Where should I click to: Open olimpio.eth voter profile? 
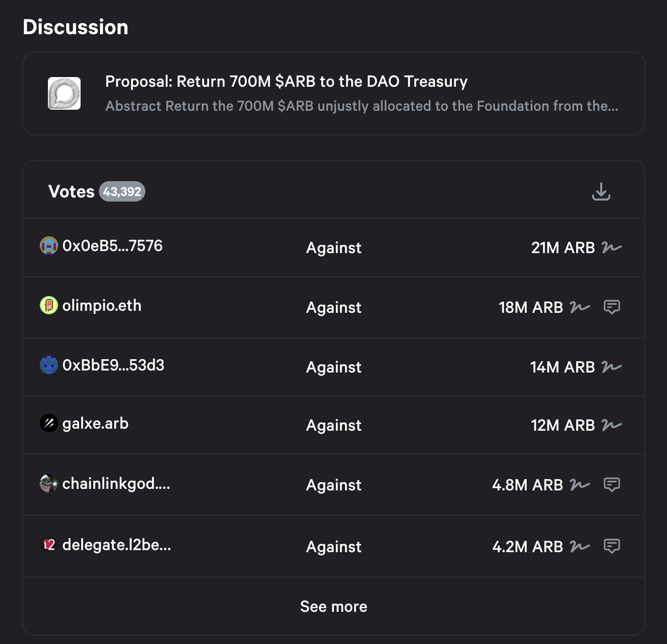pyautogui.click(x=101, y=306)
